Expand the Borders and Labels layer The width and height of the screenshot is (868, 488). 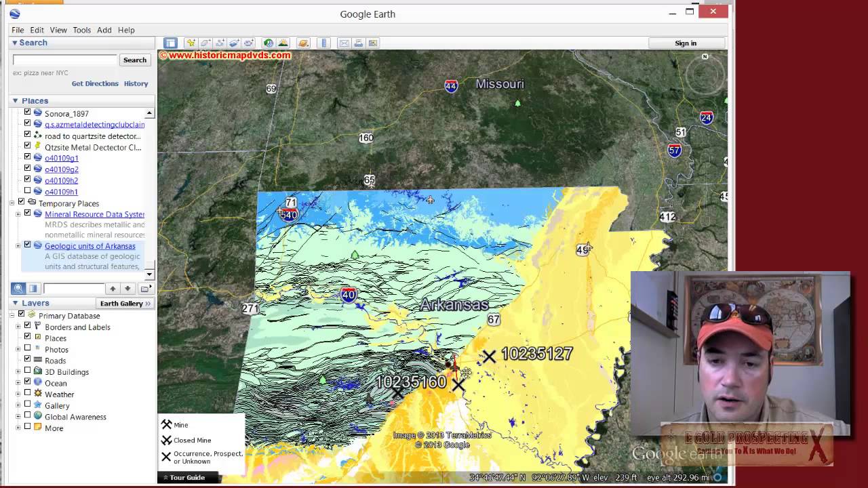click(18, 327)
